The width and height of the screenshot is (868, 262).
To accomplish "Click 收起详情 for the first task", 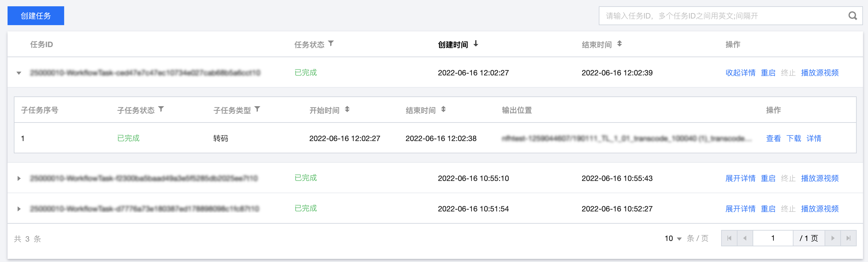I will [x=740, y=73].
